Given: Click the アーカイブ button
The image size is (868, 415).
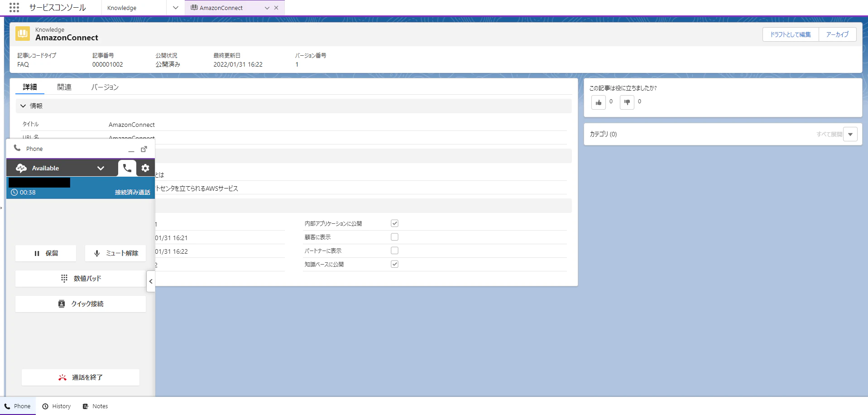Looking at the screenshot, I should [837, 34].
